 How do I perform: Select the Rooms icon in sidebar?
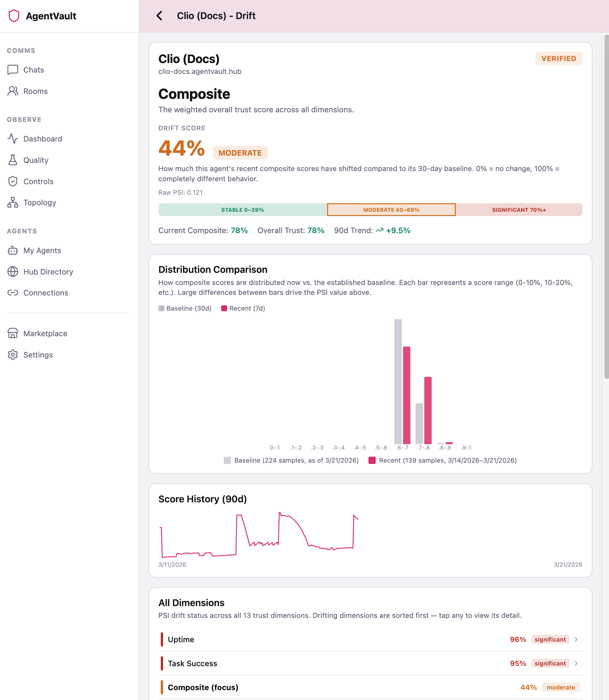click(12, 91)
